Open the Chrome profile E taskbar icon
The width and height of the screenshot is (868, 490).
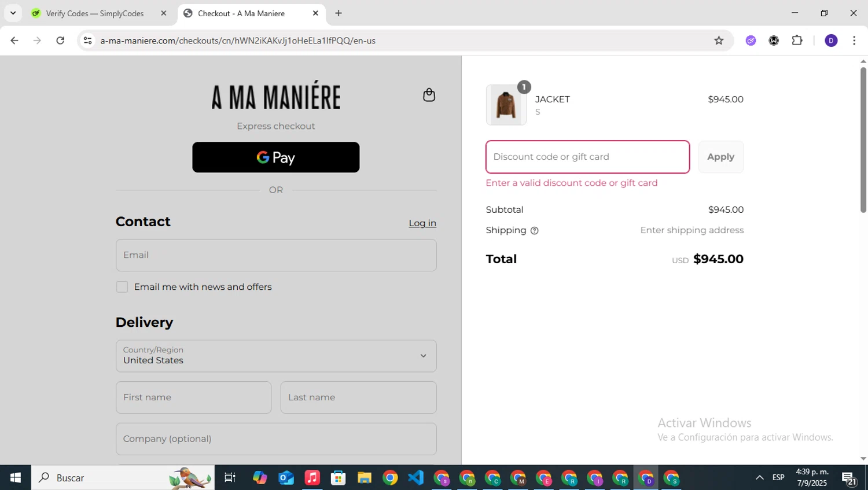pos(544,478)
